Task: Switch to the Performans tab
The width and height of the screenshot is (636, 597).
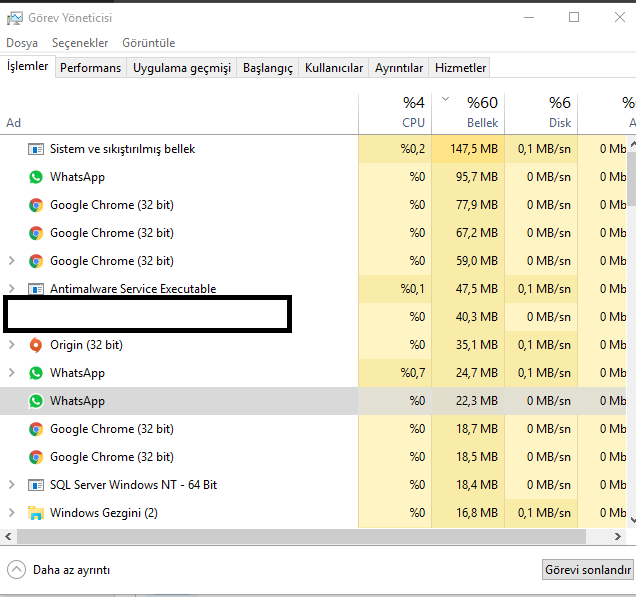Action: tap(90, 68)
